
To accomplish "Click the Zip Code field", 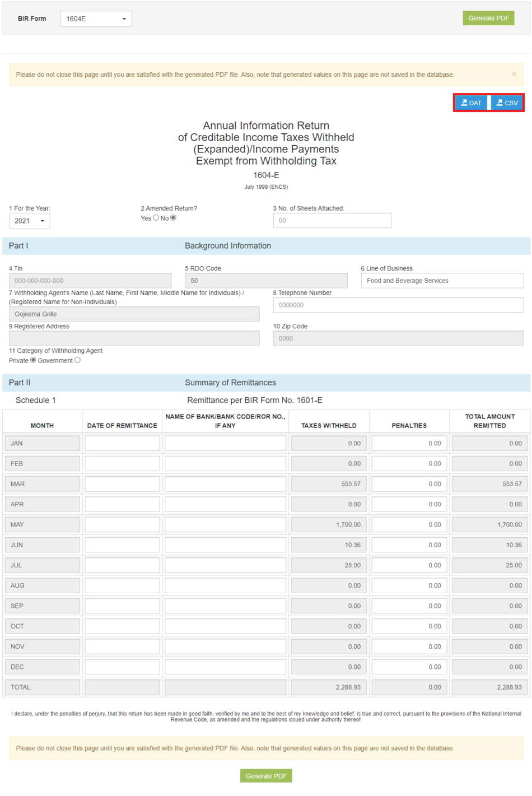I will pos(400,338).
